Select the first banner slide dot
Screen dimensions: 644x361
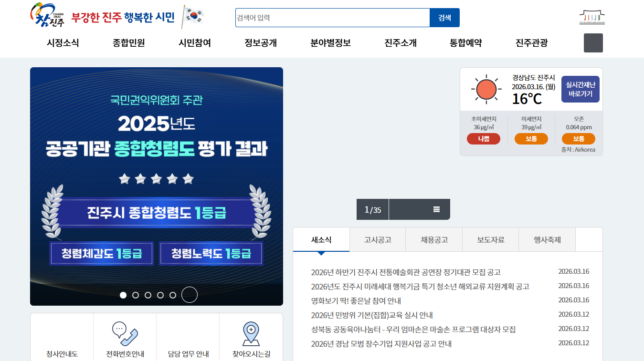click(123, 295)
